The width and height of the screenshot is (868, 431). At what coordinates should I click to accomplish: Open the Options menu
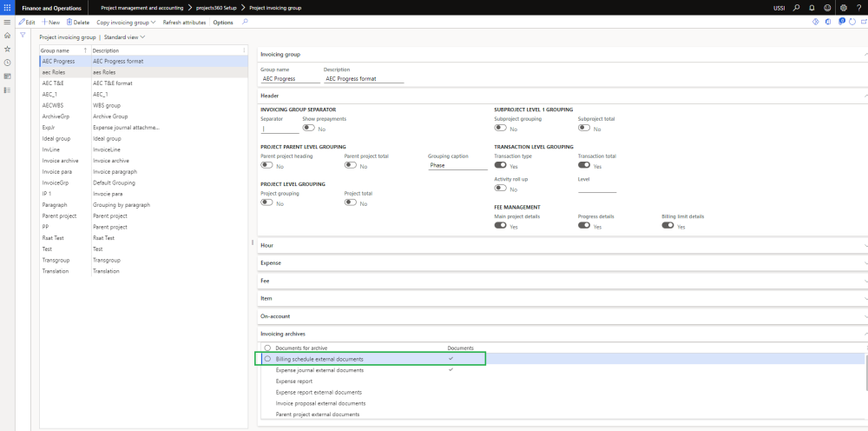click(x=223, y=22)
